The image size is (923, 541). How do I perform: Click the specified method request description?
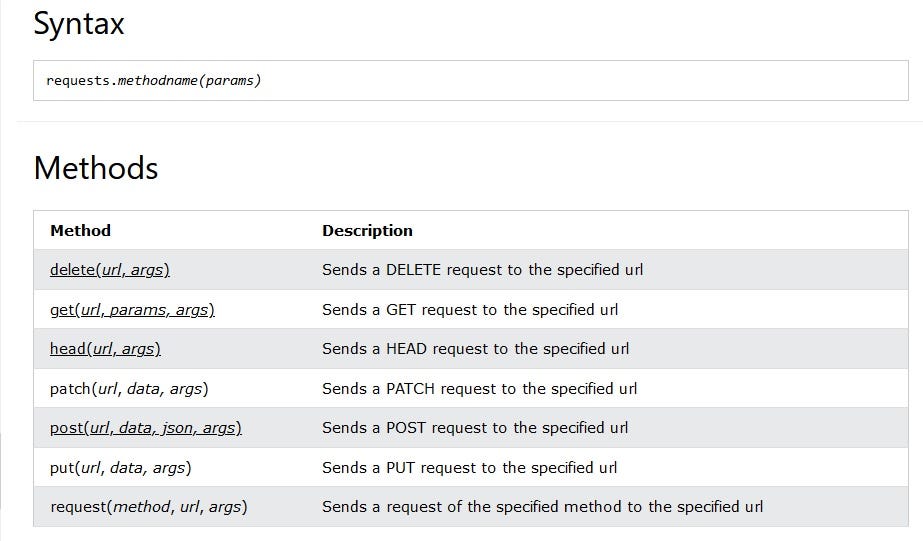point(543,507)
